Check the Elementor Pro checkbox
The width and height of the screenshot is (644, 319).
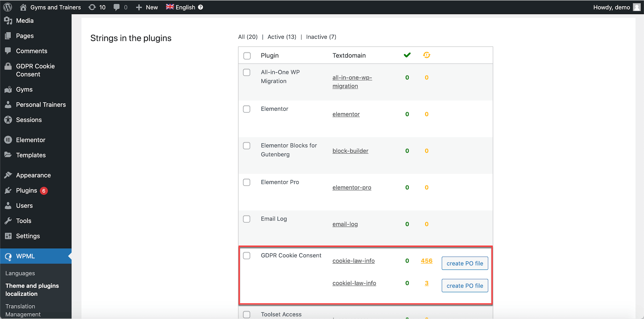[247, 182]
